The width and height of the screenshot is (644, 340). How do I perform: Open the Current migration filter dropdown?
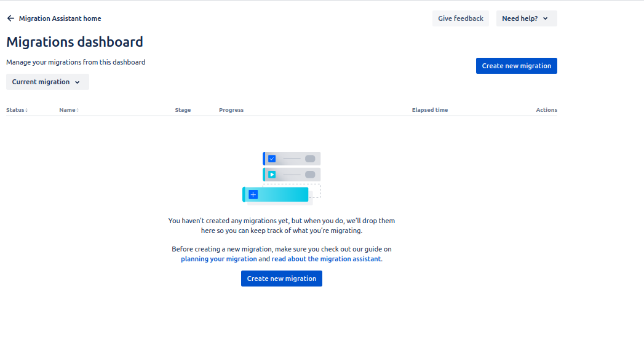47,82
